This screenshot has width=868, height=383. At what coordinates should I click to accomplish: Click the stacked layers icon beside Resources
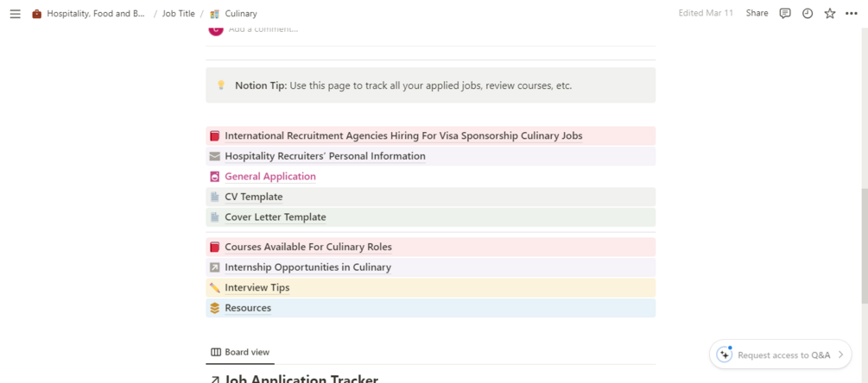click(215, 308)
